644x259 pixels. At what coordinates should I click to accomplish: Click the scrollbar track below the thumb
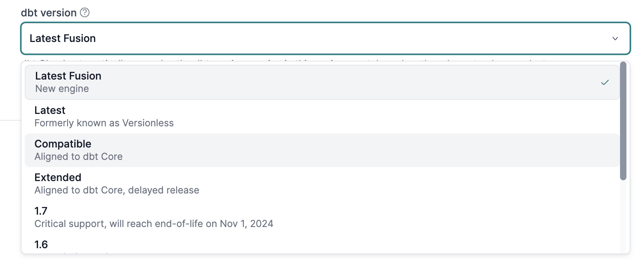pos(623,216)
